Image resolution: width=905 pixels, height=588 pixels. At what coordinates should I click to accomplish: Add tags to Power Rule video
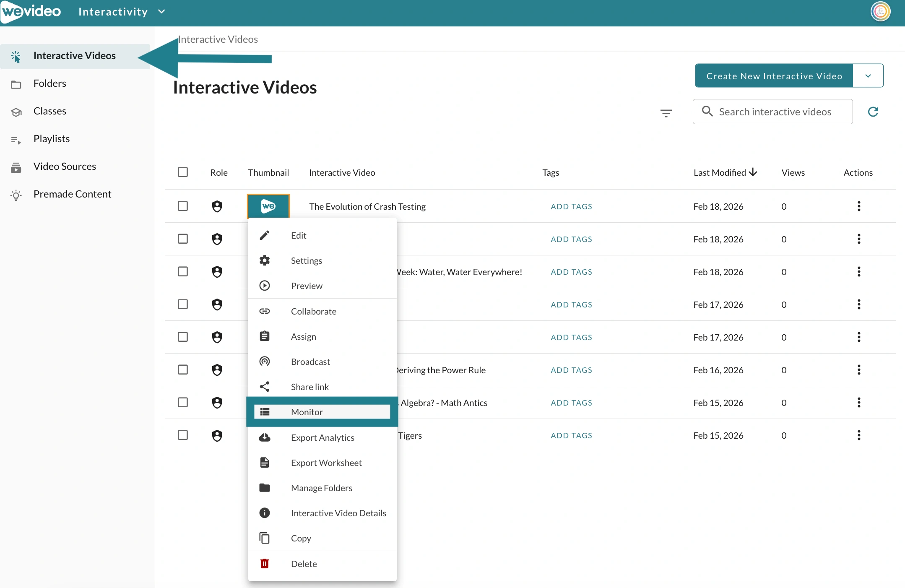click(572, 370)
